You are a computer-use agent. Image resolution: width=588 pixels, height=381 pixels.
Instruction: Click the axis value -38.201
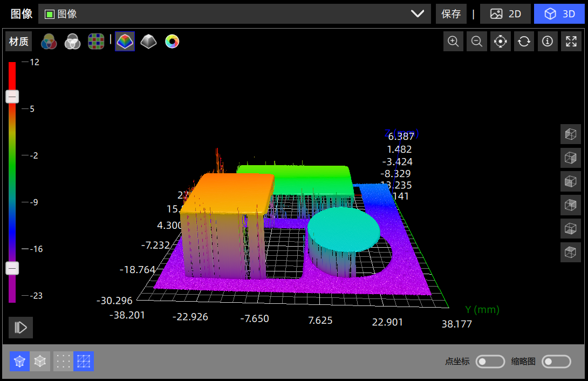click(x=127, y=315)
